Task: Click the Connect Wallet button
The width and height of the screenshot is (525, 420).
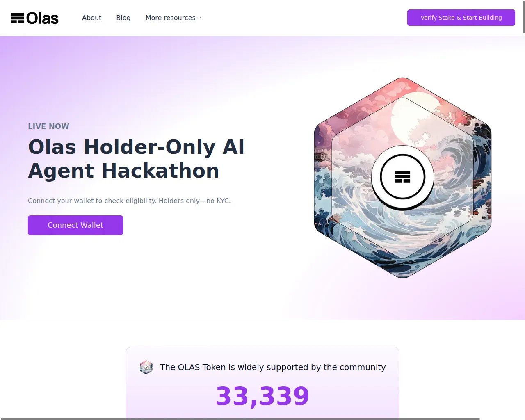Action: 75,225
